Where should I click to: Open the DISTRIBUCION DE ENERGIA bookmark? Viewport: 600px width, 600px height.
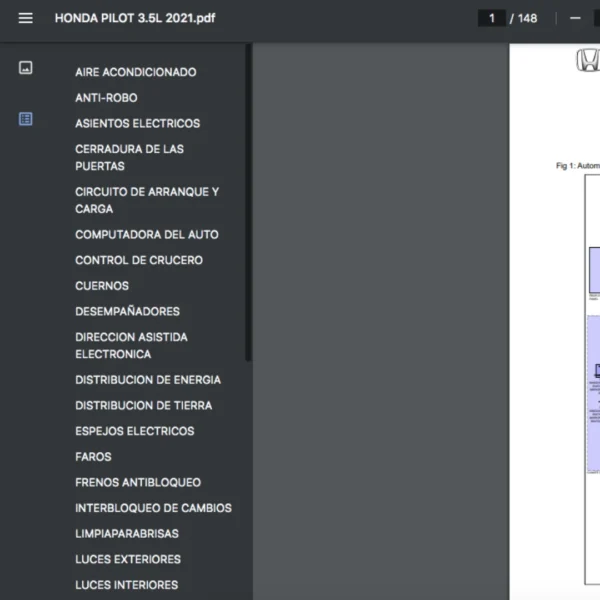(148, 380)
